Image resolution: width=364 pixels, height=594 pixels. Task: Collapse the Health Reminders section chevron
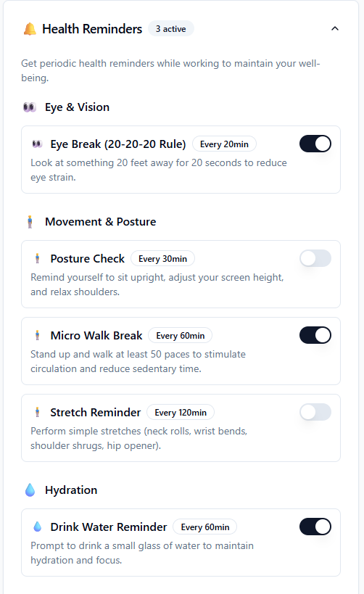coord(335,28)
